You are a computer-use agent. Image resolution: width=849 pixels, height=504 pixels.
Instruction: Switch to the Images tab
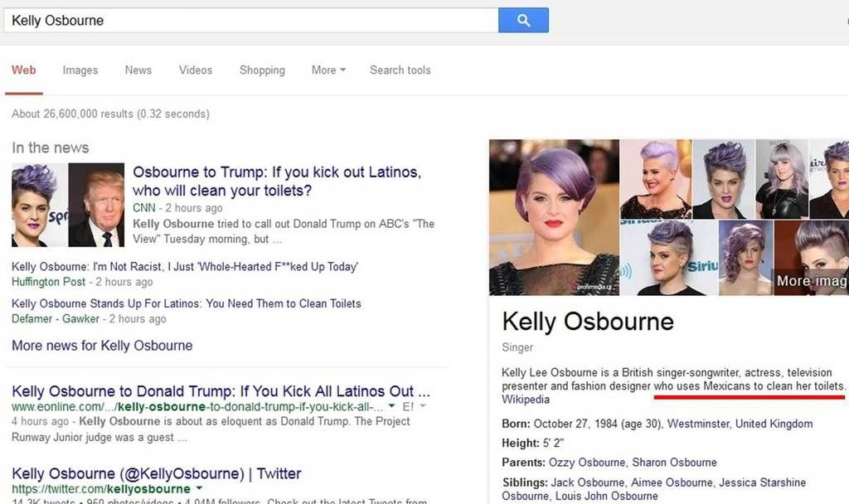(80, 70)
